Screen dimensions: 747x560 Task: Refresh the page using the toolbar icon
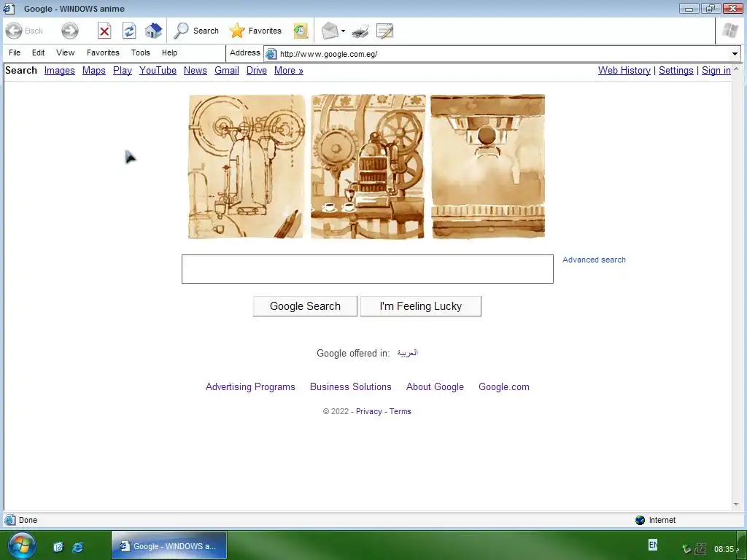click(x=129, y=31)
